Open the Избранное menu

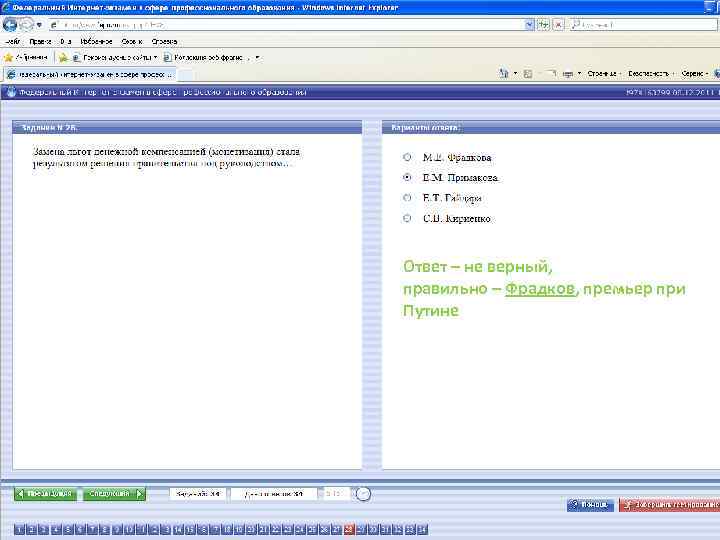(x=96, y=41)
